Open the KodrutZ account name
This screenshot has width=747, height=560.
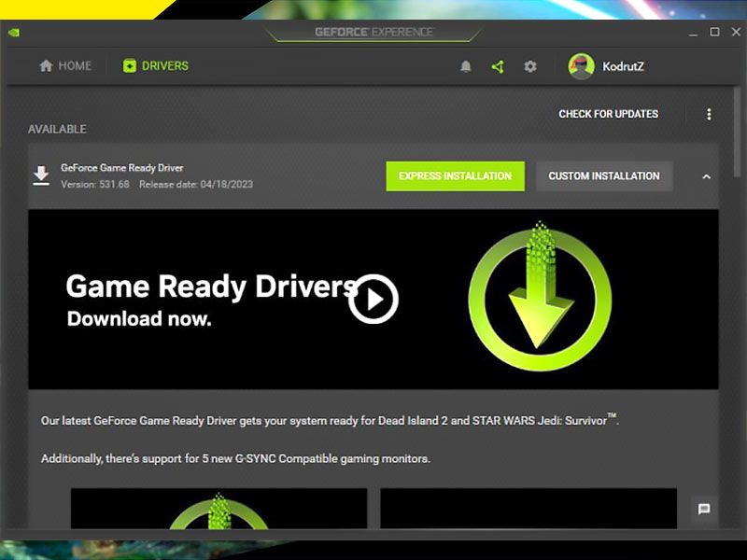[x=623, y=66]
